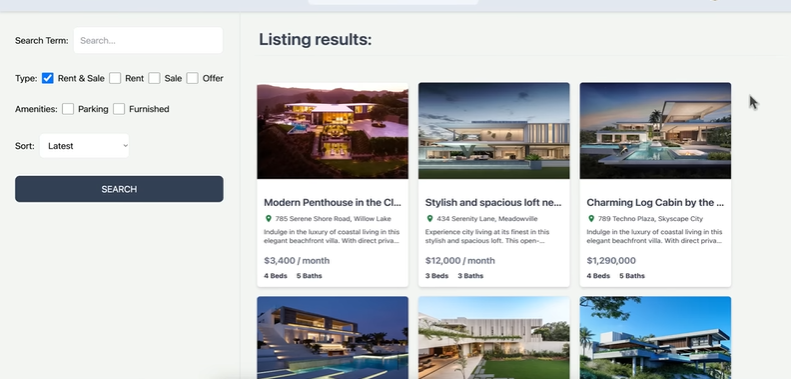Open the Sort dropdown showing Latest
Image resolution: width=791 pixels, height=379 pixels.
tap(84, 146)
